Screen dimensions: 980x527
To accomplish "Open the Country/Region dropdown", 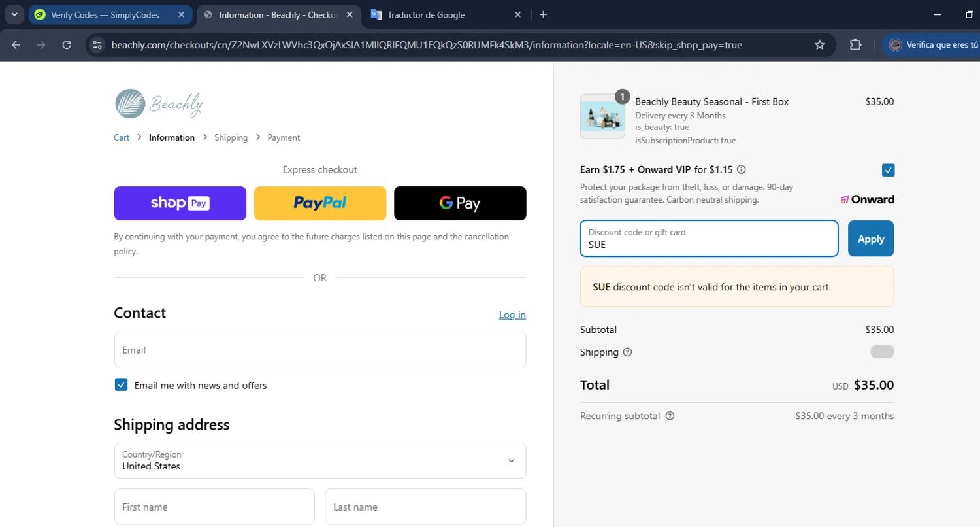I will coord(320,460).
